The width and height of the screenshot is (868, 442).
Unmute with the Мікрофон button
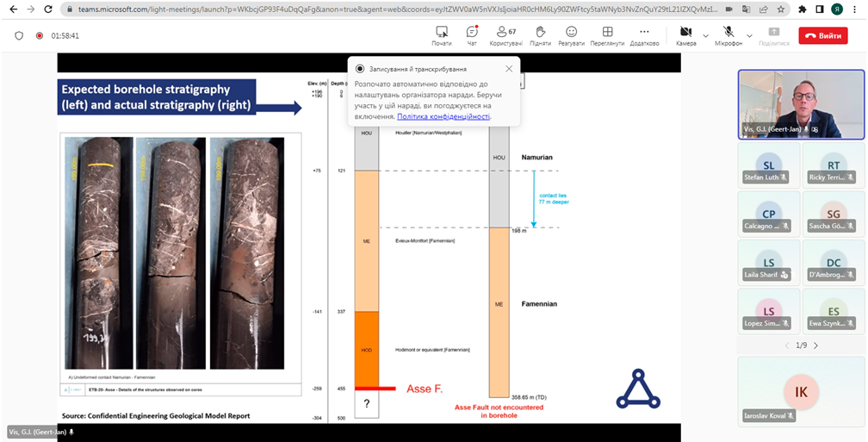[728, 35]
